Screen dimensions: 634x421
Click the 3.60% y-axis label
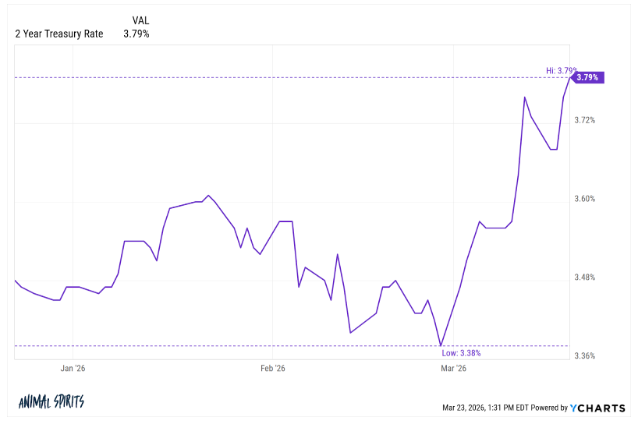586,198
